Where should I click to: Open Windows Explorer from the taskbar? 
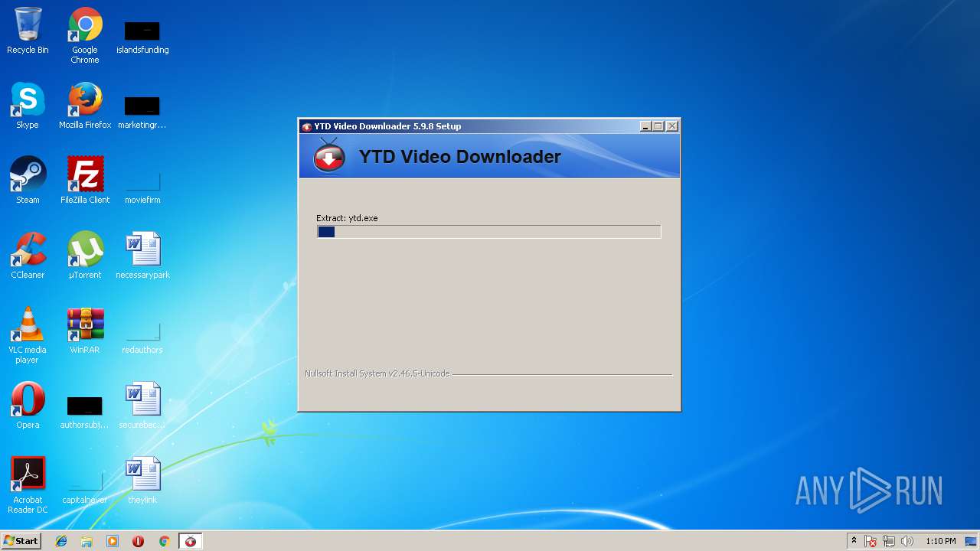click(x=87, y=541)
